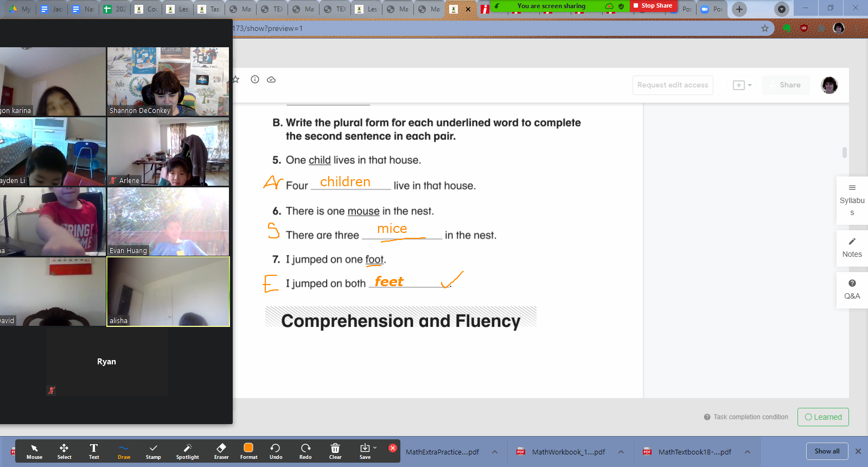Switch to the Cou tab
The height and width of the screenshot is (467, 868).
coord(146,9)
